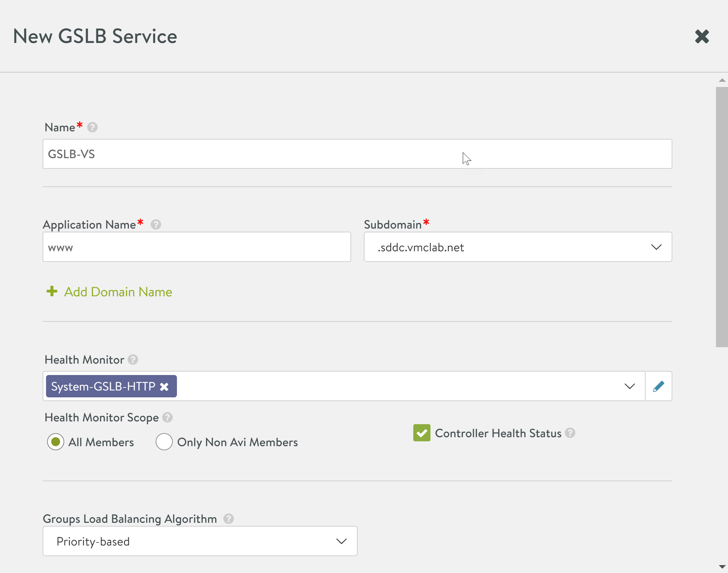
Task: Select Only Non Avi Members option
Action: click(164, 442)
